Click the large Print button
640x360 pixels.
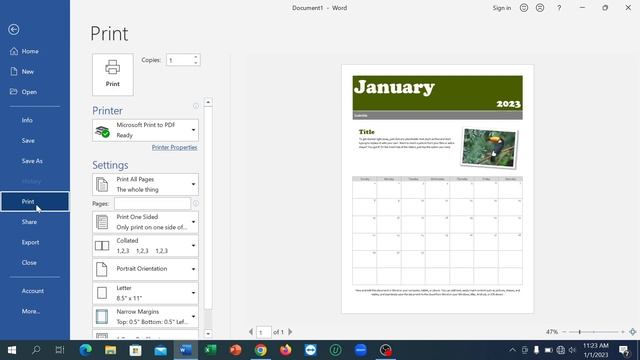click(x=113, y=75)
